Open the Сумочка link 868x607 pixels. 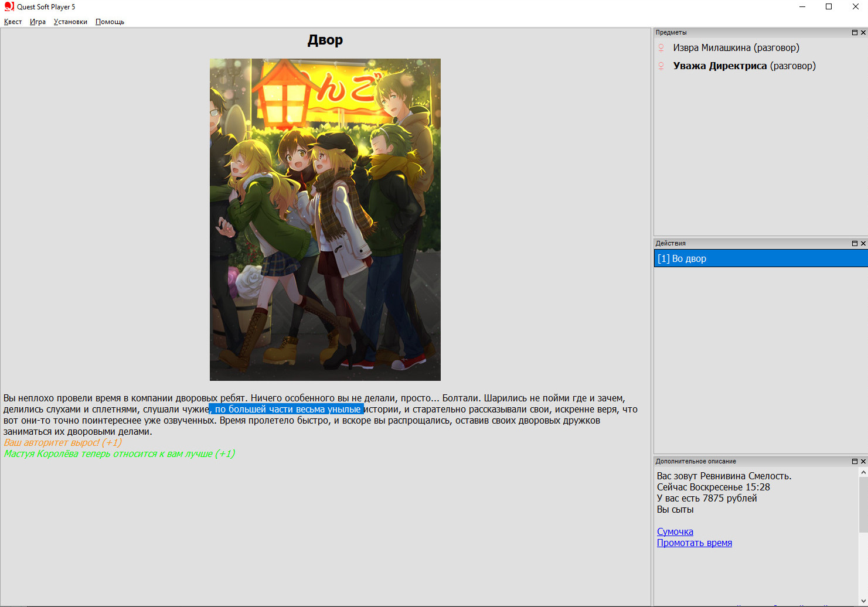coord(675,532)
